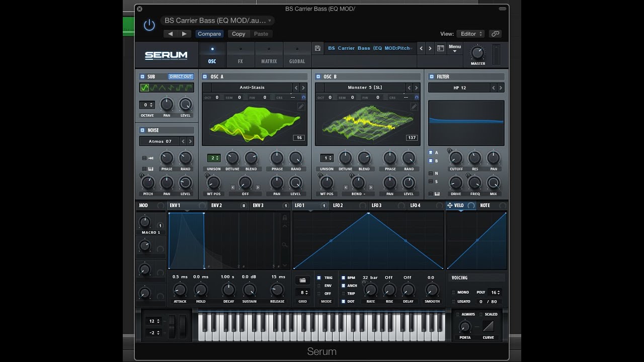Go to previous OSC B wavetable
This screenshot has height=362, width=644.
coord(409,87)
